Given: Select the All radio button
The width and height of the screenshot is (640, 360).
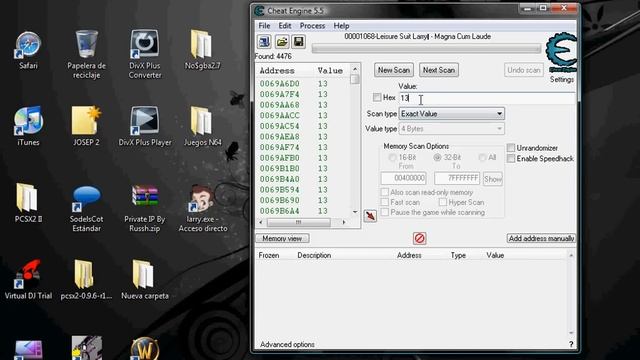Looking at the screenshot, I should click(x=482, y=157).
